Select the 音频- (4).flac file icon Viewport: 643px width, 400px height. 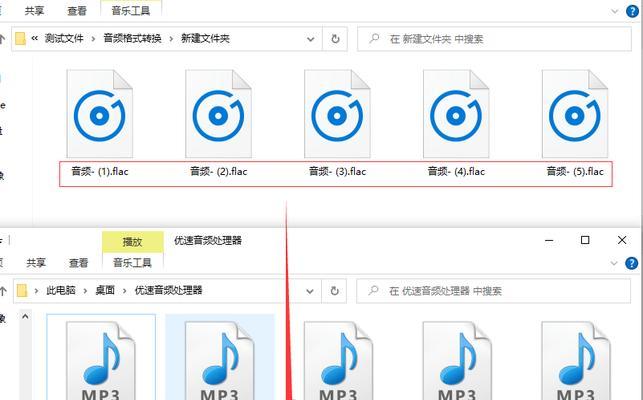pos(456,114)
